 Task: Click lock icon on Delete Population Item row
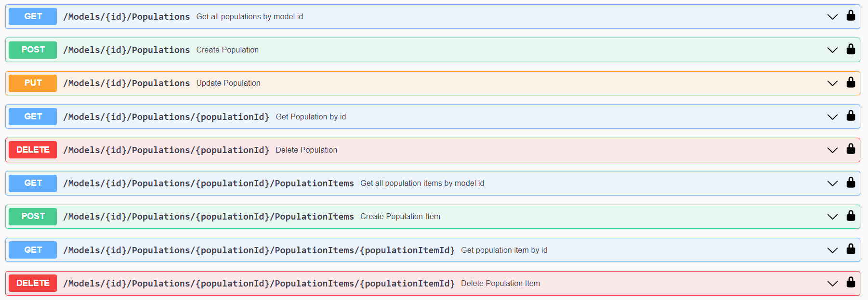[x=851, y=282]
